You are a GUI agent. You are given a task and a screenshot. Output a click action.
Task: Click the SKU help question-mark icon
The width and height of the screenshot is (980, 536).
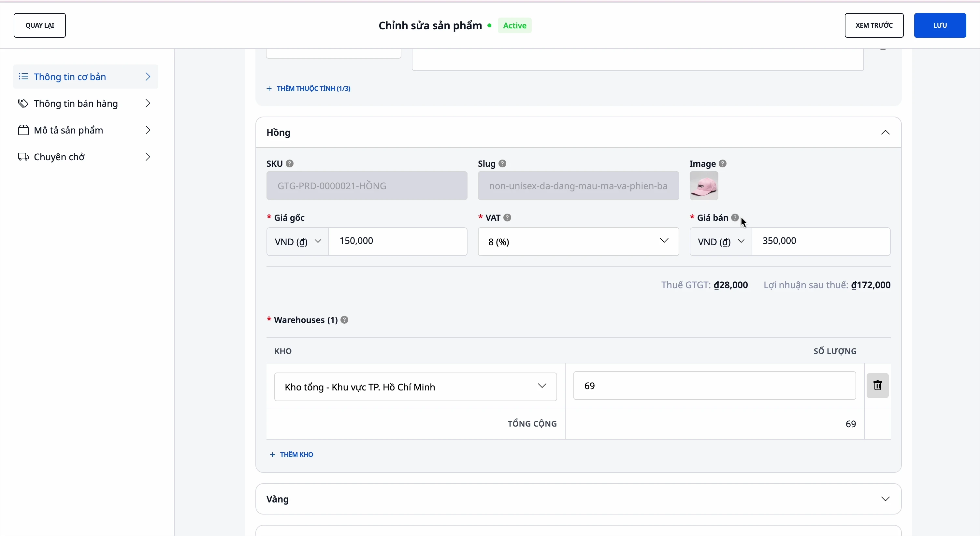pyautogui.click(x=290, y=164)
